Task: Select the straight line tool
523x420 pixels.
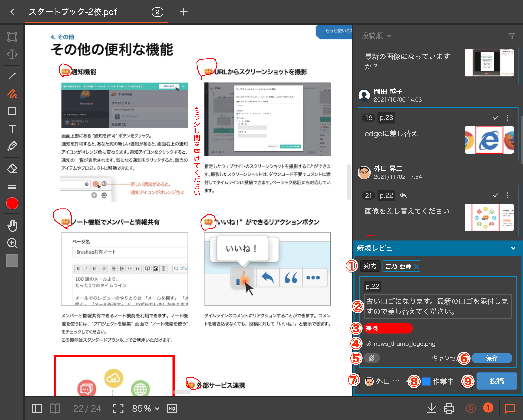Action: click(12, 76)
